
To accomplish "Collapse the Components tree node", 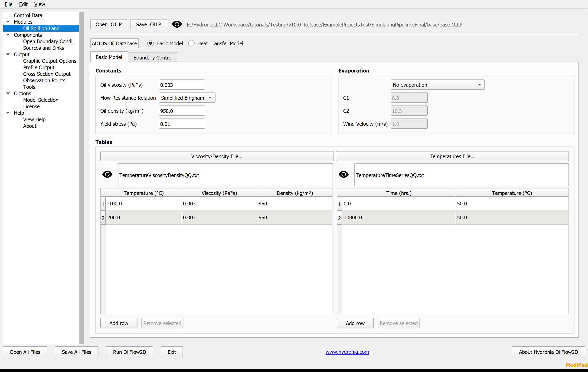I will click(8, 35).
